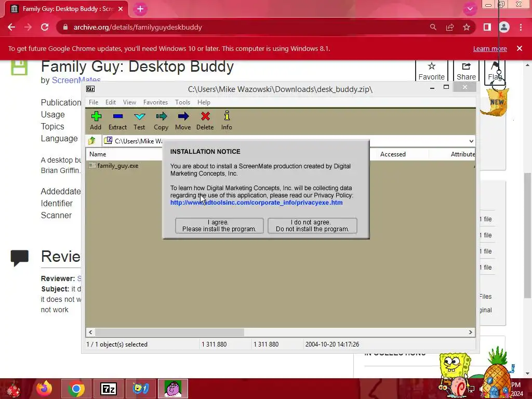Click the address bar search magnifier icon
Screen dimensions: 532x399
click(x=433, y=27)
